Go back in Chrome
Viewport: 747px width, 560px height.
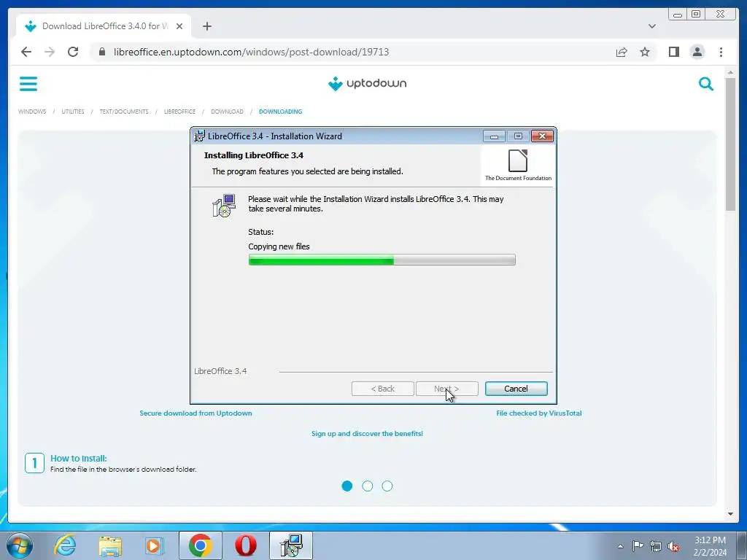coord(26,52)
